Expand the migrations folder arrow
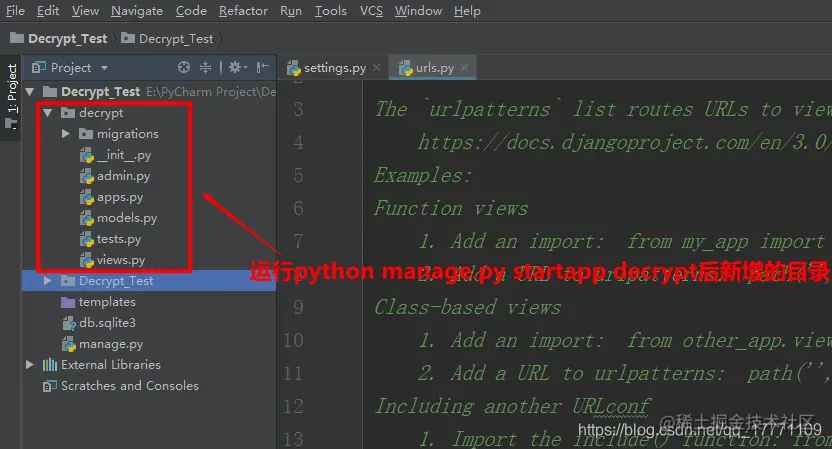 click(x=66, y=134)
